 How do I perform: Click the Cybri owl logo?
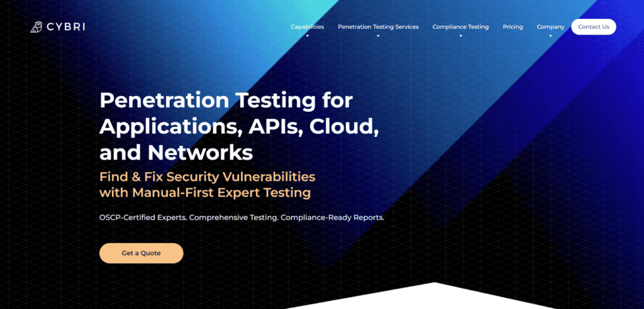pos(36,26)
